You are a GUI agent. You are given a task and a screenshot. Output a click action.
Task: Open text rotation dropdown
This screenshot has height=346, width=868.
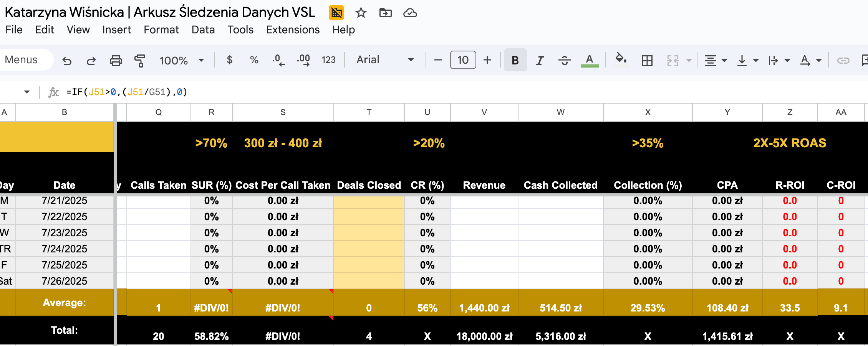pyautogui.click(x=810, y=60)
